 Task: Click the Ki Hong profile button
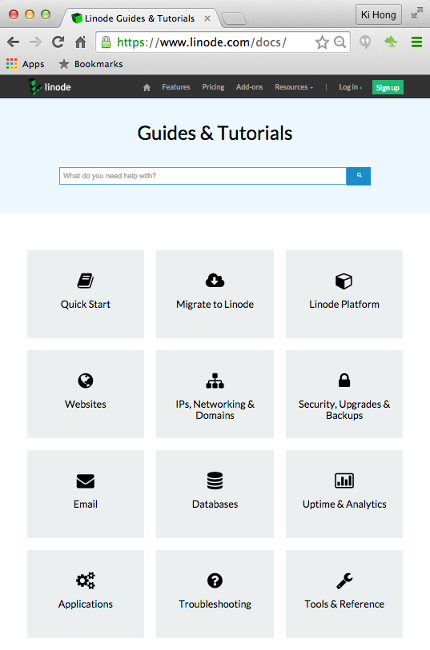378,15
